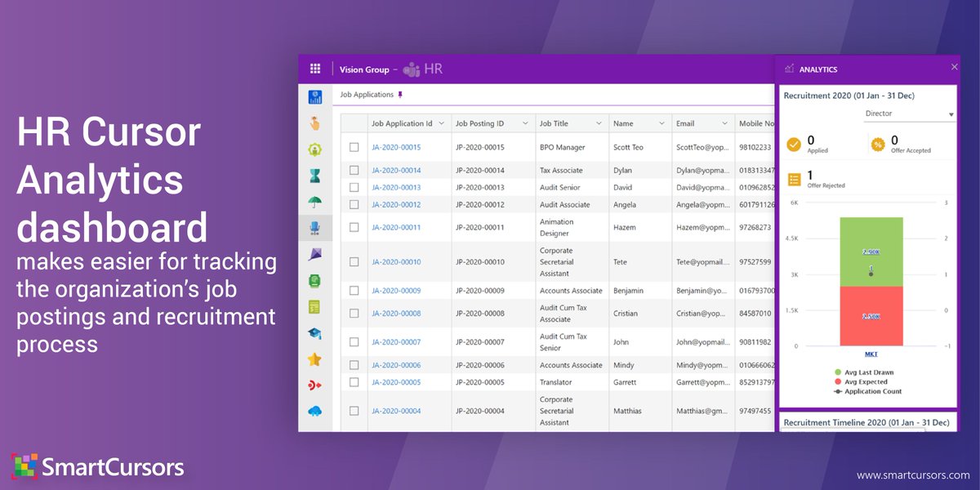Click the Offer Rejected list icon
The image size is (980, 490).
(793, 180)
